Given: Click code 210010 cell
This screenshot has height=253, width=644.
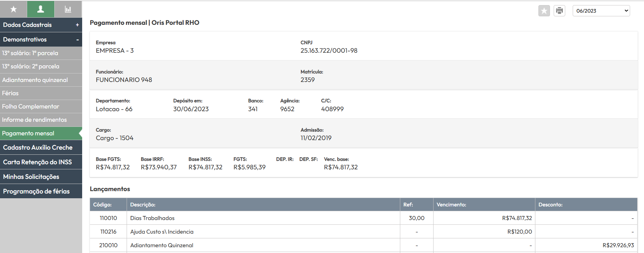Looking at the screenshot, I should point(108,246).
